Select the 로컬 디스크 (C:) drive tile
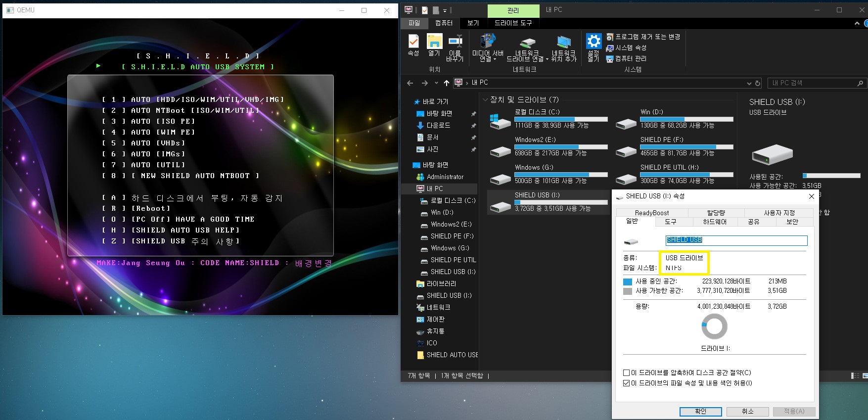Viewport: 868px width, 420px height. (x=548, y=119)
